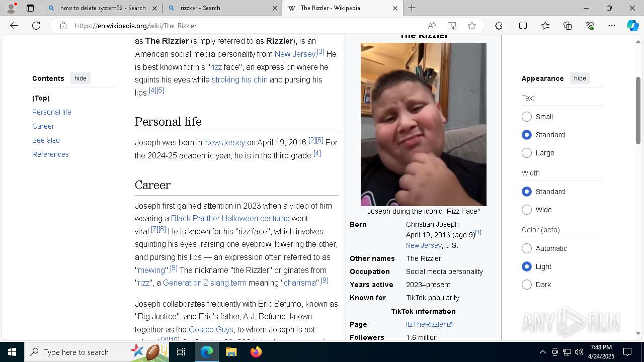Select Large text size
The height and width of the screenshot is (362, 644).
pos(527,153)
